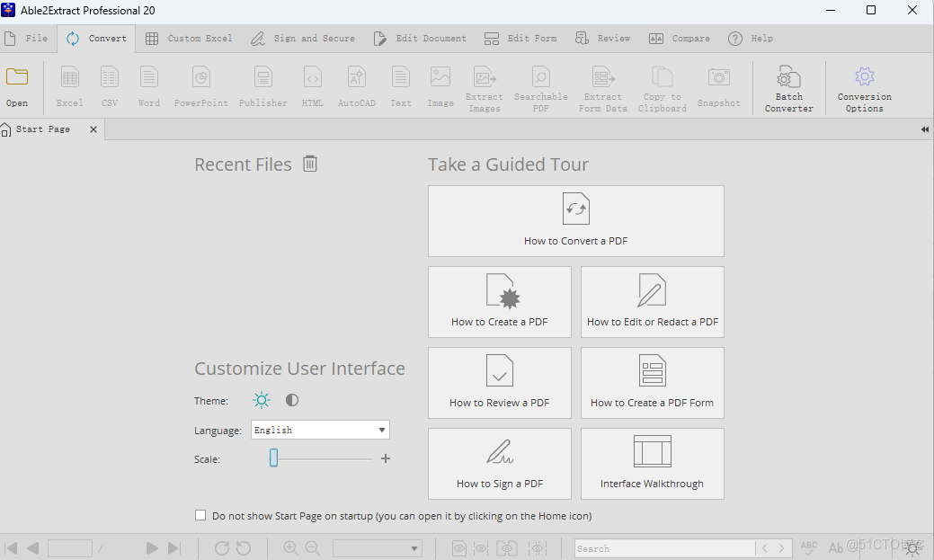Switch to the Edit Document tab
This screenshot has height=560, width=934.
pyautogui.click(x=420, y=39)
